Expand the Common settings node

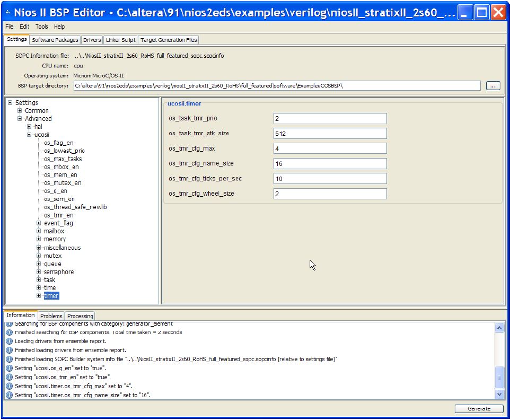point(20,111)
